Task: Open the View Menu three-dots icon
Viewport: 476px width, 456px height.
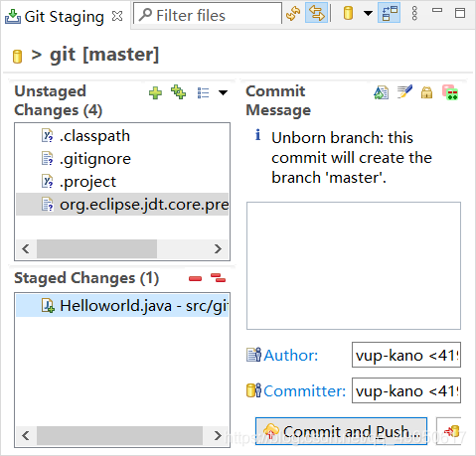Action: tap(414, 13)
